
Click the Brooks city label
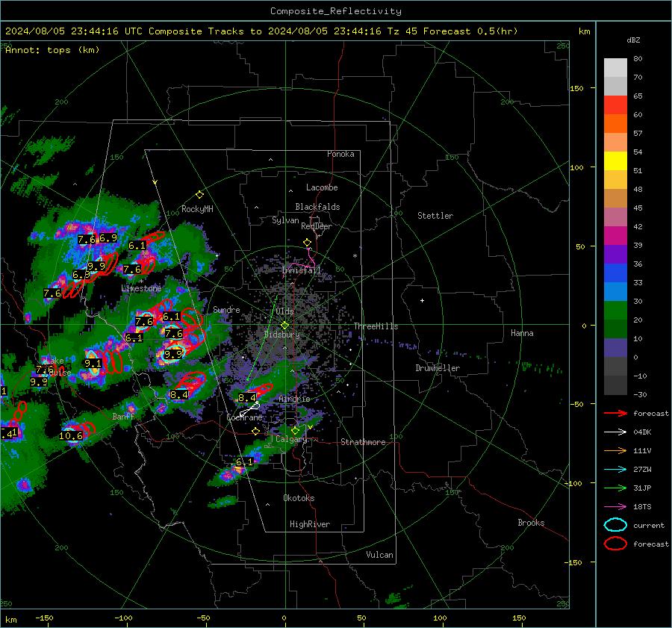point(531,523)
